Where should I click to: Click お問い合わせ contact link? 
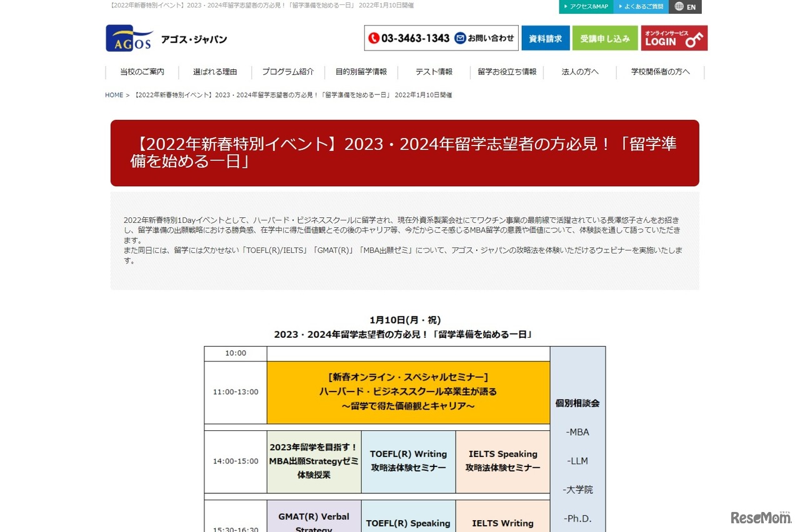(x=484, y=38)
